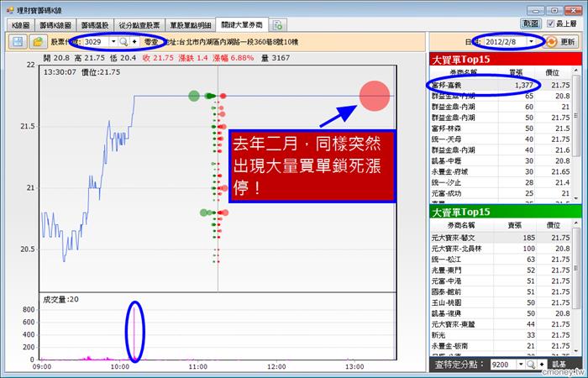Open file using the folder icon
588x378 pixels.
[x=38, y=42]
